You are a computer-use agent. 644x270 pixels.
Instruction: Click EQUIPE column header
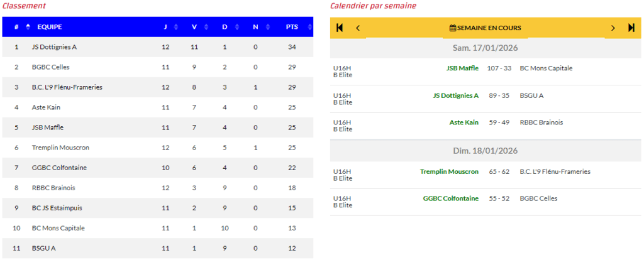[x=50, y=27]
